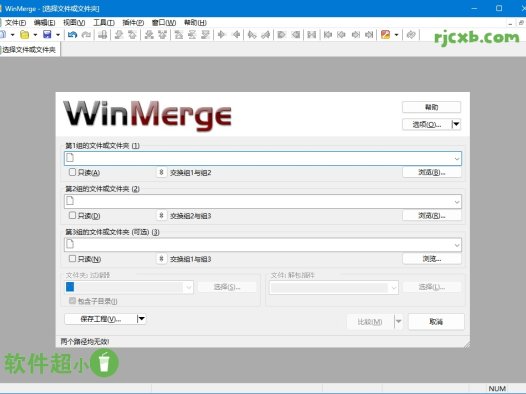Open the arrow next to 比较(M) button
This screenshot has width=526, height=394.
tap(399, 322)
